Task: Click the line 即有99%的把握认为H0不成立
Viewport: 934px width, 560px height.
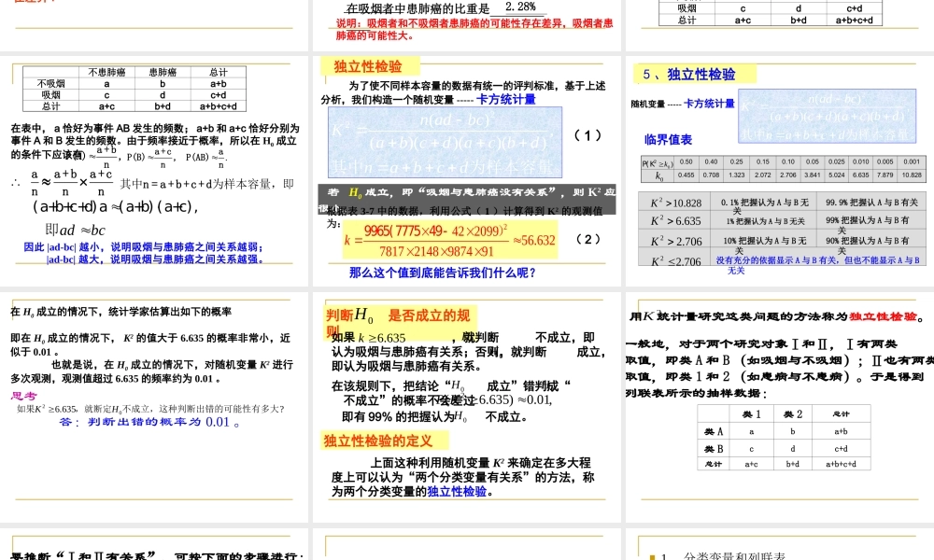Action: coord(434,416)
